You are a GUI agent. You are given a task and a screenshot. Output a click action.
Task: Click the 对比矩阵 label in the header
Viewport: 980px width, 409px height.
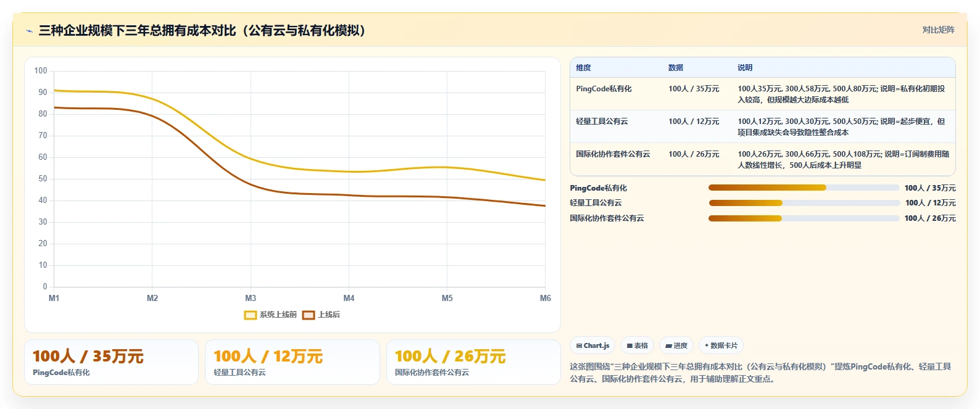[x=938, y=30]
